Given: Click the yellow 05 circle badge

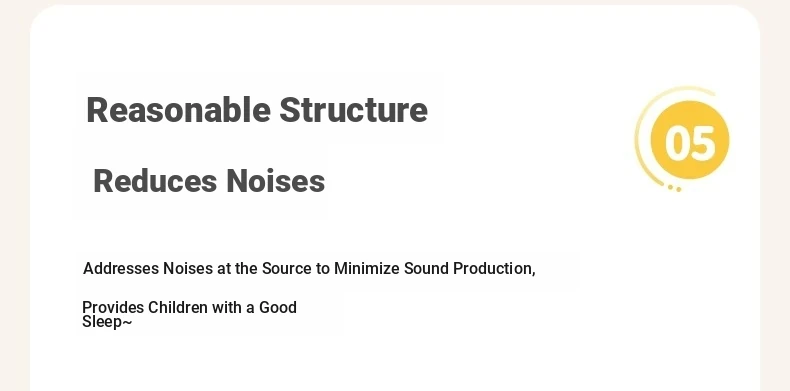Looking at the screenshot, I should [690, 140].
